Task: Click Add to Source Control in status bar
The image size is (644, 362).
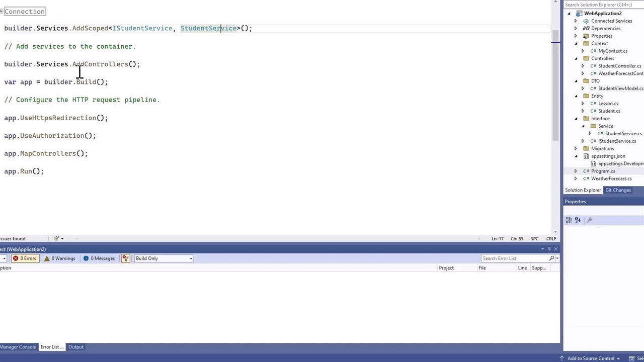Action: [591, 358]
